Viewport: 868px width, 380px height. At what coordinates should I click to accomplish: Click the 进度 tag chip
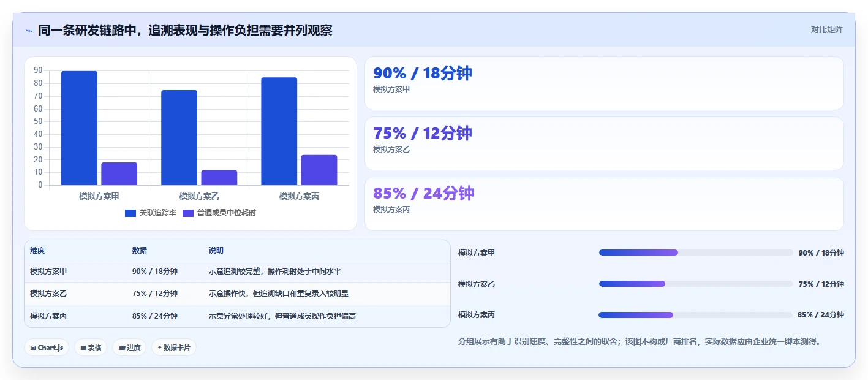[x=129, y=348]
